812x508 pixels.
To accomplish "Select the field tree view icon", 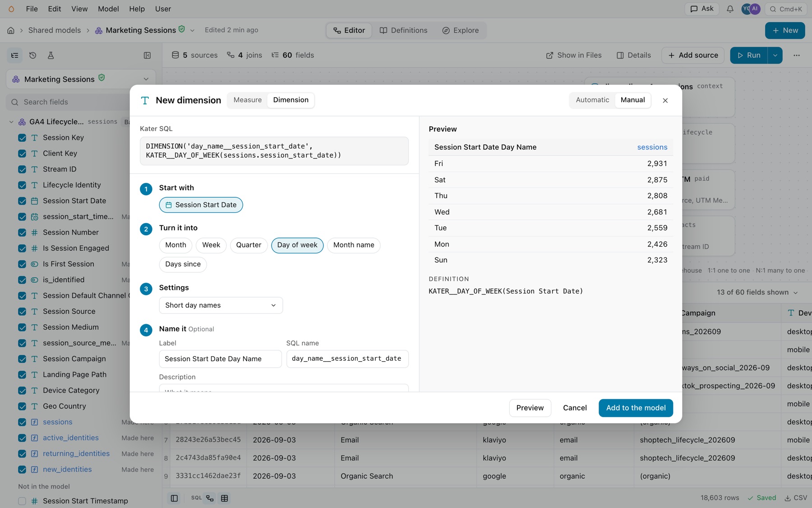I will (x=15, y=55).
